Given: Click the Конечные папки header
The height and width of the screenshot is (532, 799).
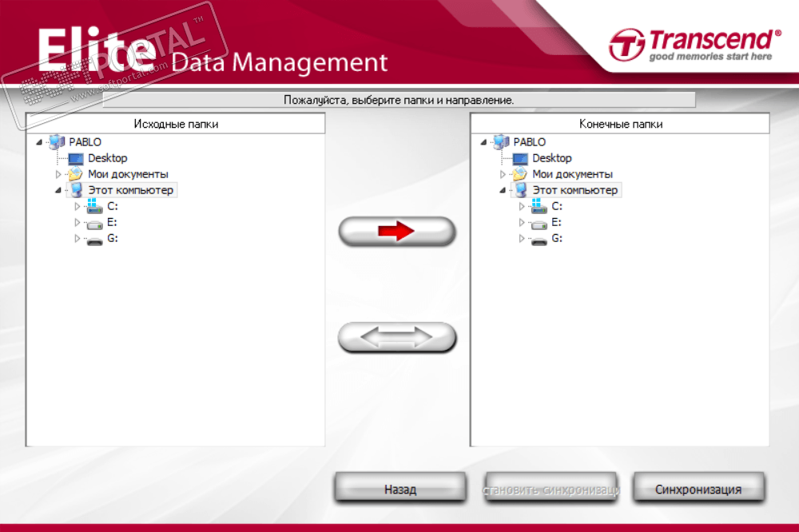Looking at the screenshot, I should pyautogui.click(x=620, y=124).
